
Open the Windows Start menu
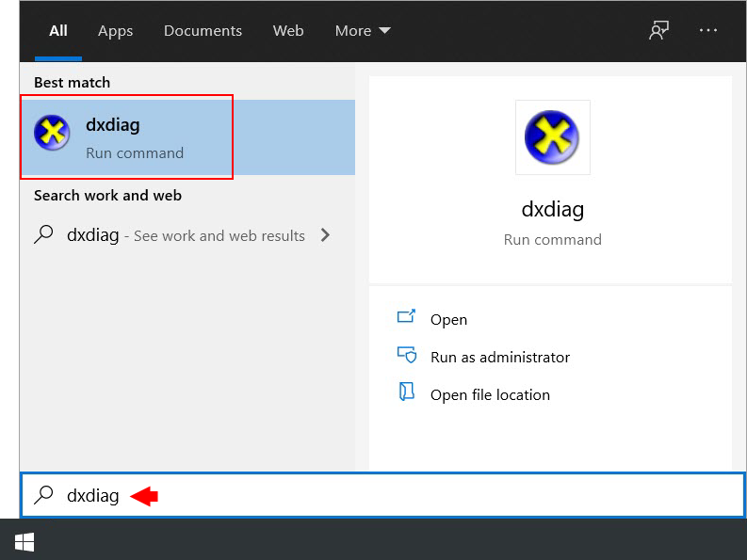(24, 541)
